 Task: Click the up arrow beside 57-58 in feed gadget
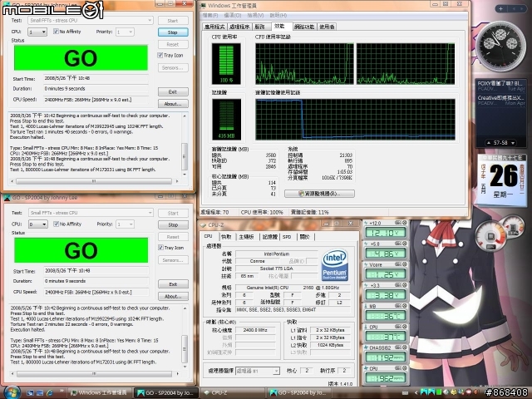(489, 143)
